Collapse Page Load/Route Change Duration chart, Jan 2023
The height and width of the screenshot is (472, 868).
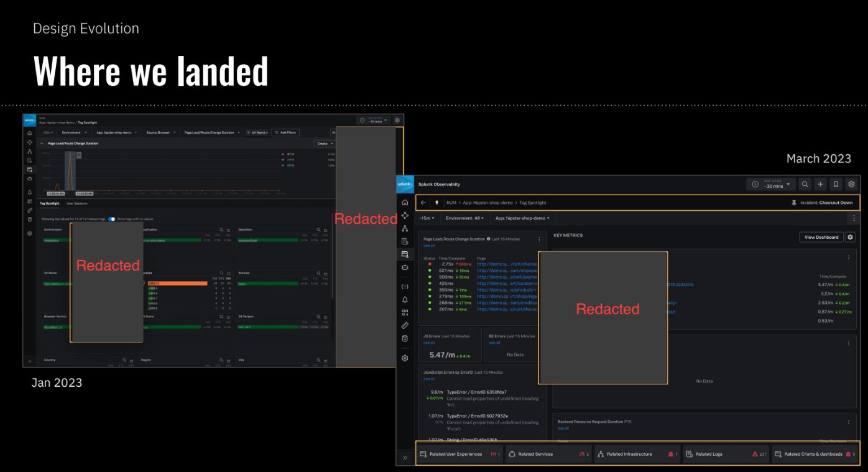42,144
